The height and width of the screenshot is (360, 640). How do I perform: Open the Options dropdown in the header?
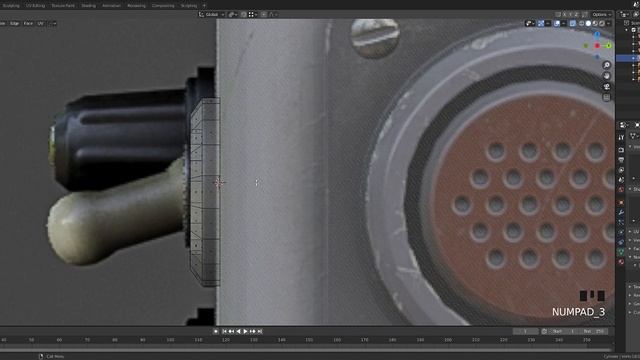click(602, 15)
